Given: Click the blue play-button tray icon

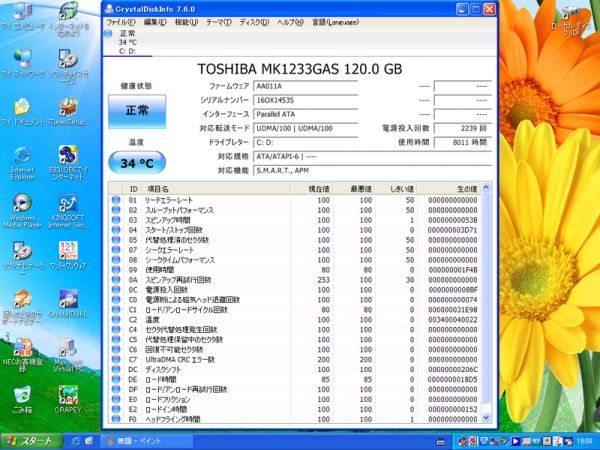Looking at the screenshot, I should click(x=515, y=442).
